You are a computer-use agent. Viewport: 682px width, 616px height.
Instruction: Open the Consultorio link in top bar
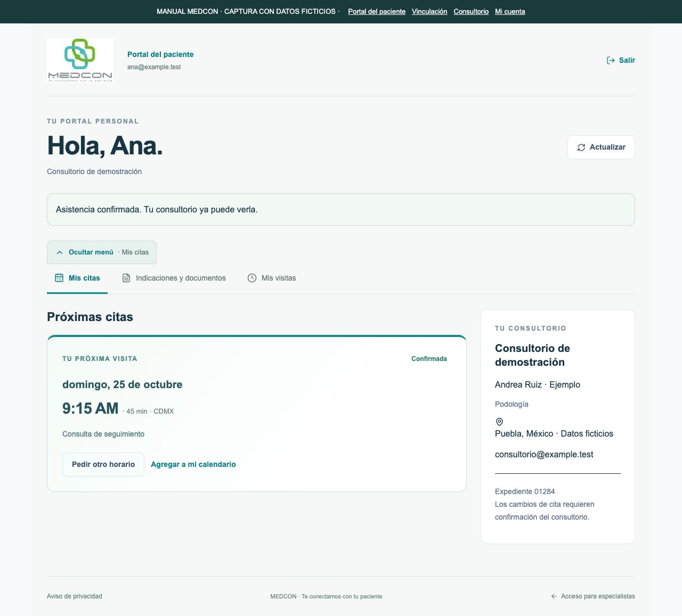[x=471, y=12]
